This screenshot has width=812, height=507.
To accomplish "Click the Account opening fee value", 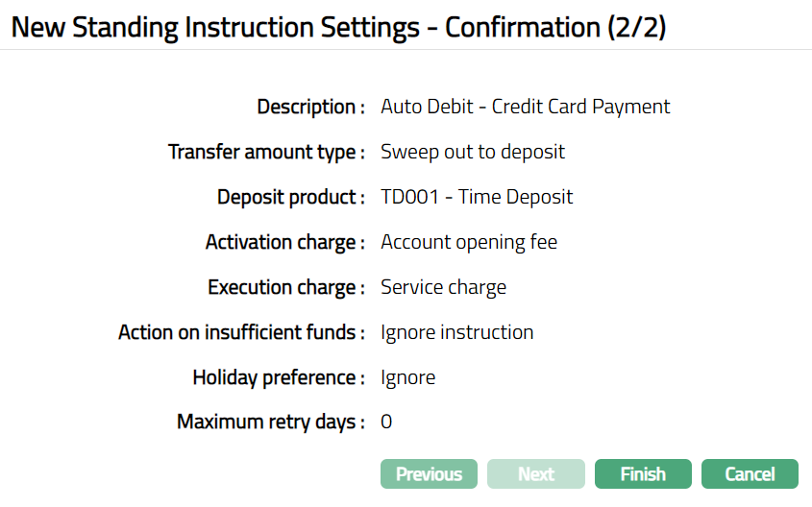I will 469,242.
